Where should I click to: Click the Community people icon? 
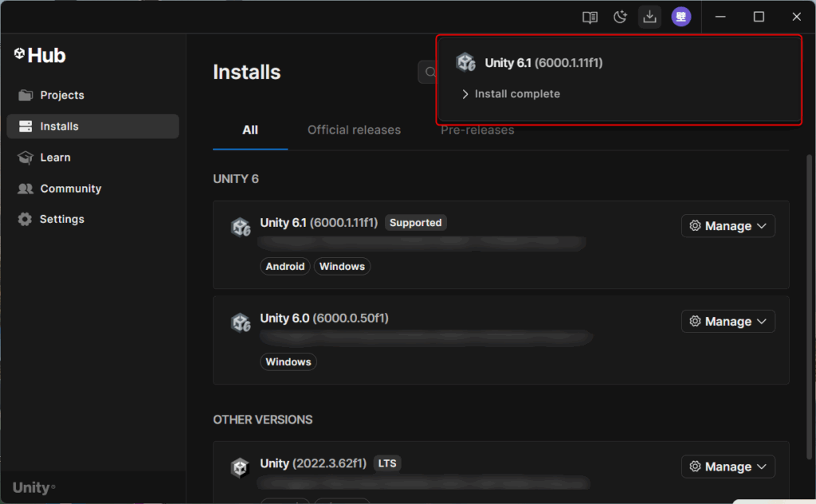(25, 188)
